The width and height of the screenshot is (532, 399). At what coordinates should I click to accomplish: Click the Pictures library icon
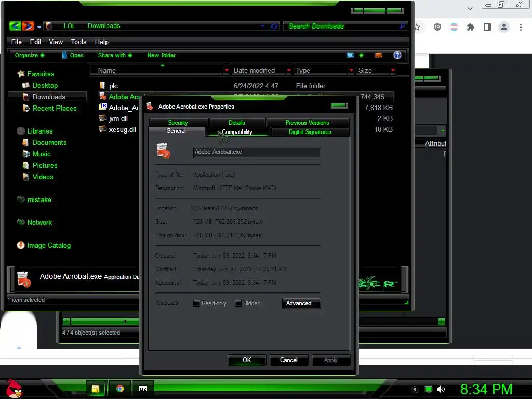point(26,166)
